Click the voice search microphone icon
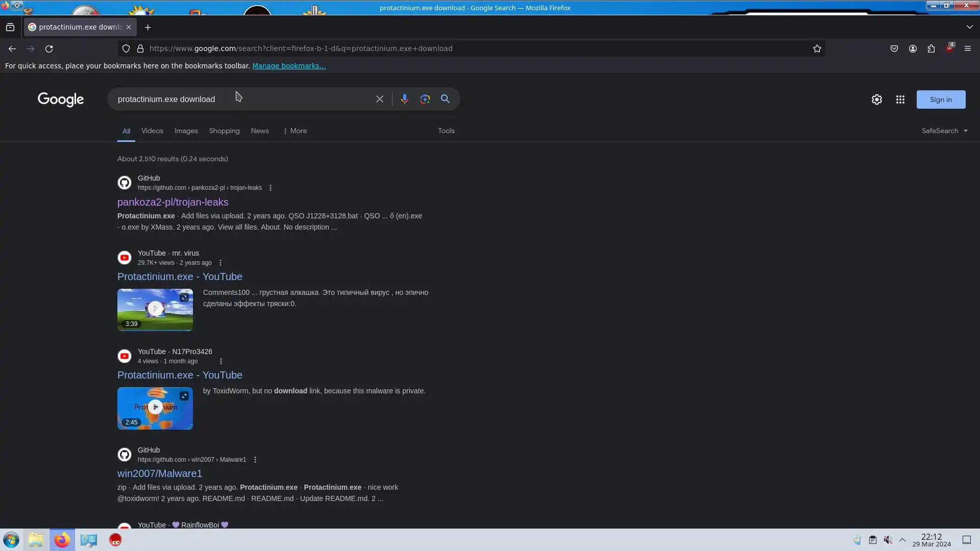The image size is (980, 551). 404,99
